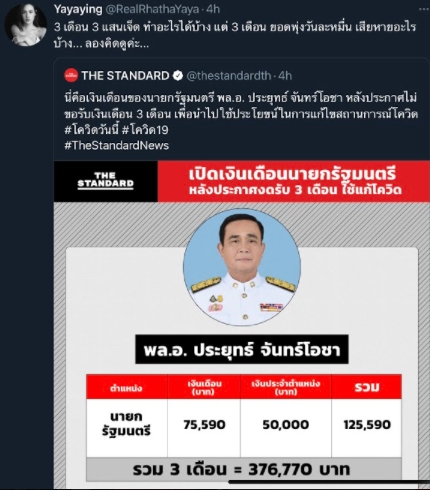Open the #โควิดวันนี้ hashtag
Screen dimensions: 430x490
click(x=91, y=130)
